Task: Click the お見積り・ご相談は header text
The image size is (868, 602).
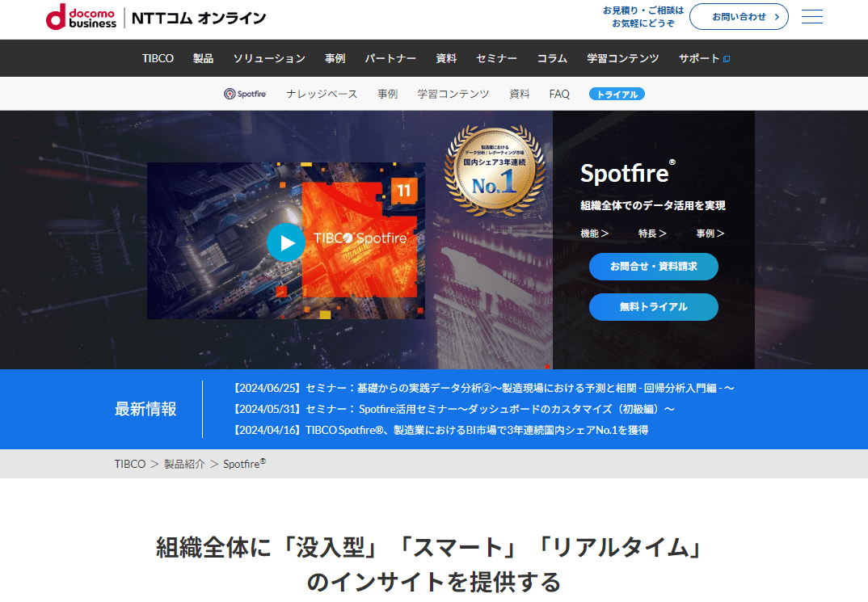Action: tap(643, 10)
